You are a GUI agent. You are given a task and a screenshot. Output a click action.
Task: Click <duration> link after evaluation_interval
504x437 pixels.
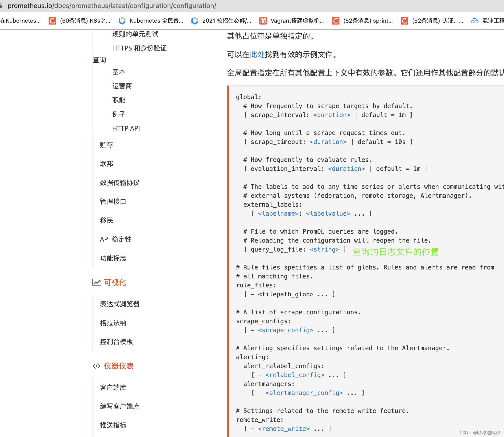[x=347, y=169]
